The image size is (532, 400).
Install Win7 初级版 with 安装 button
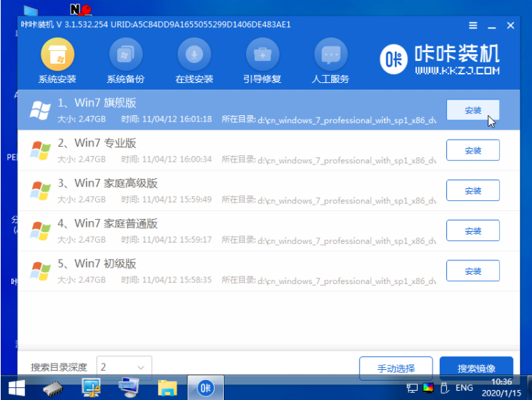pos(473,270)
